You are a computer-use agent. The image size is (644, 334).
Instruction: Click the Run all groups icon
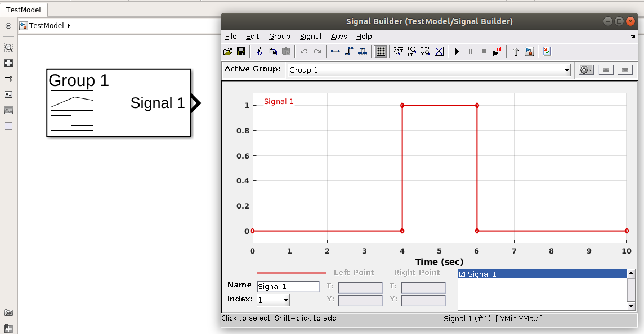(498, 51)
